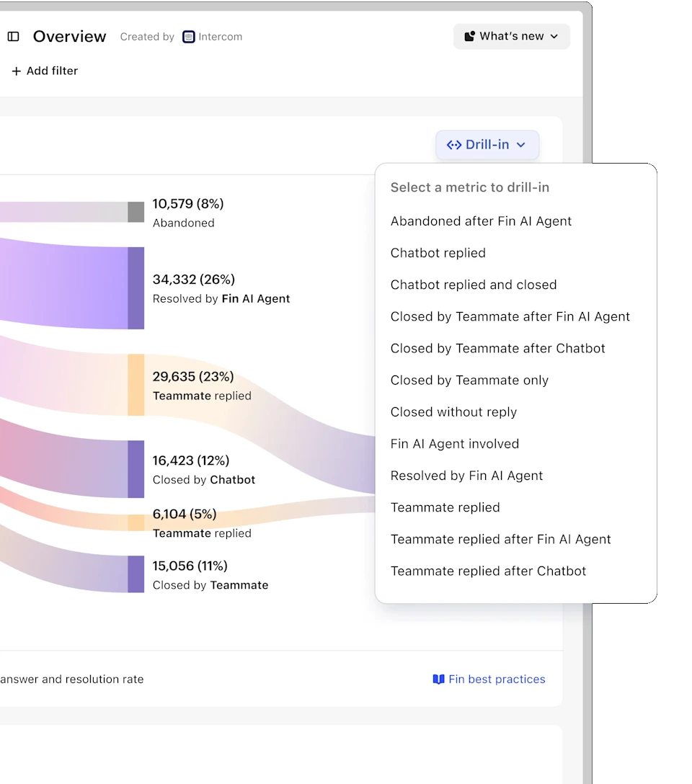Click the 16,423 (12%) value

point(191,460)
